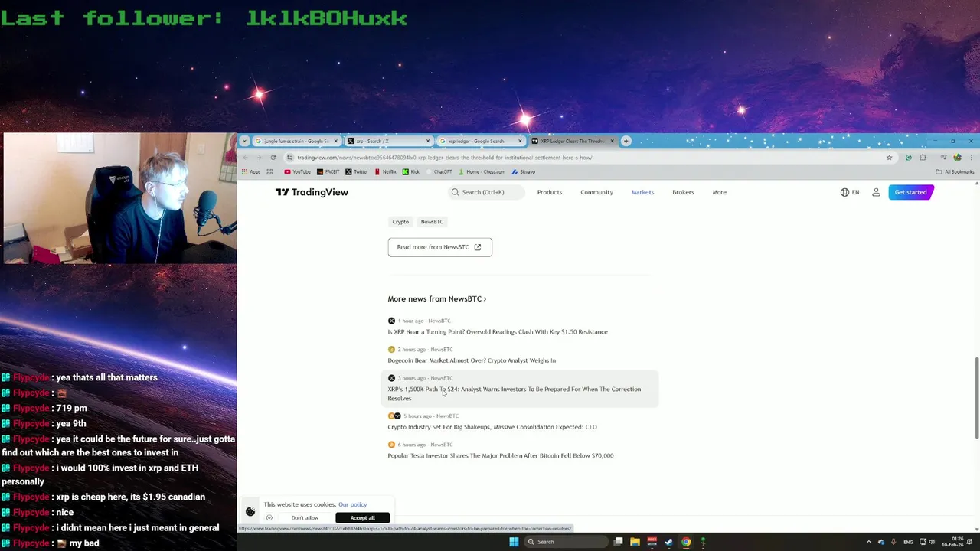Expand the More news from NewsBTC chevron

pyautogui.click(x=485, y=299)
